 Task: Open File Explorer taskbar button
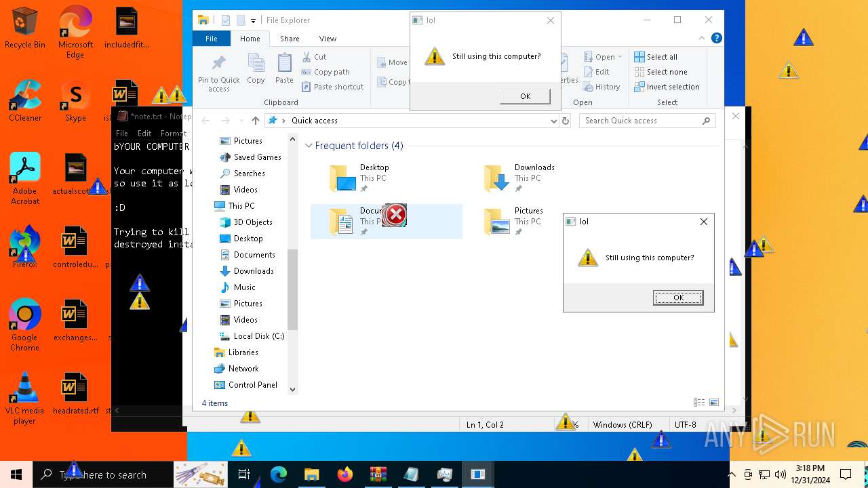pyautogui.click(x=311, y=474)
